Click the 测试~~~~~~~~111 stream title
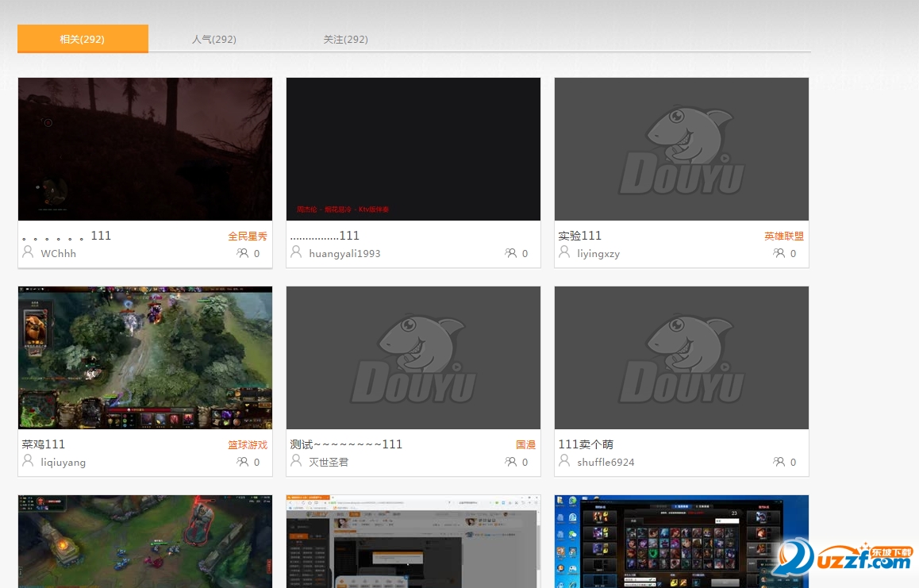The image size is (919, 588). tap(346, 444)
